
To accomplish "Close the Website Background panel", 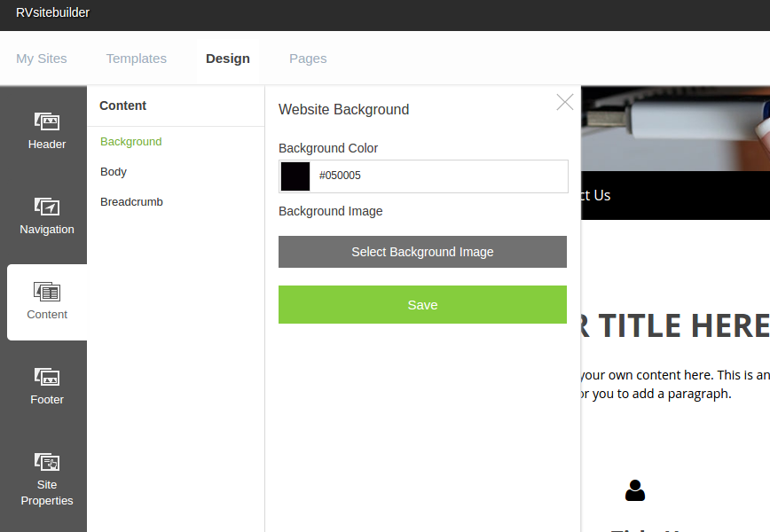I will [x=565, y=102].
